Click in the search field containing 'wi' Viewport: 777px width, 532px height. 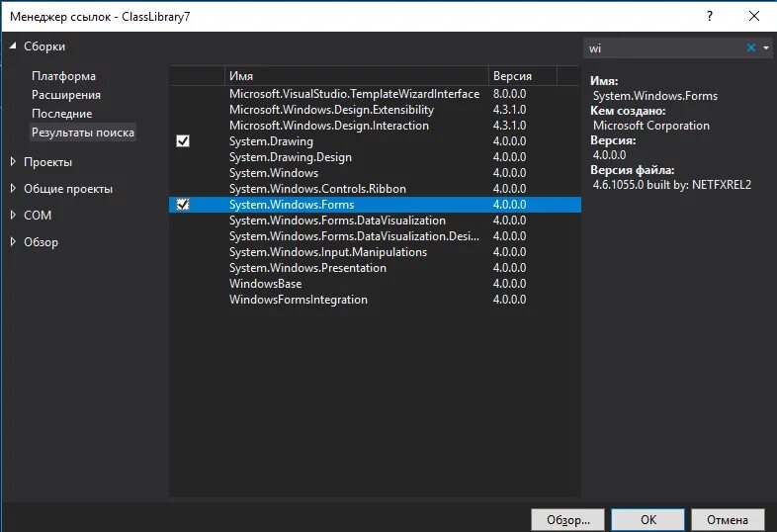coord(664,48)
